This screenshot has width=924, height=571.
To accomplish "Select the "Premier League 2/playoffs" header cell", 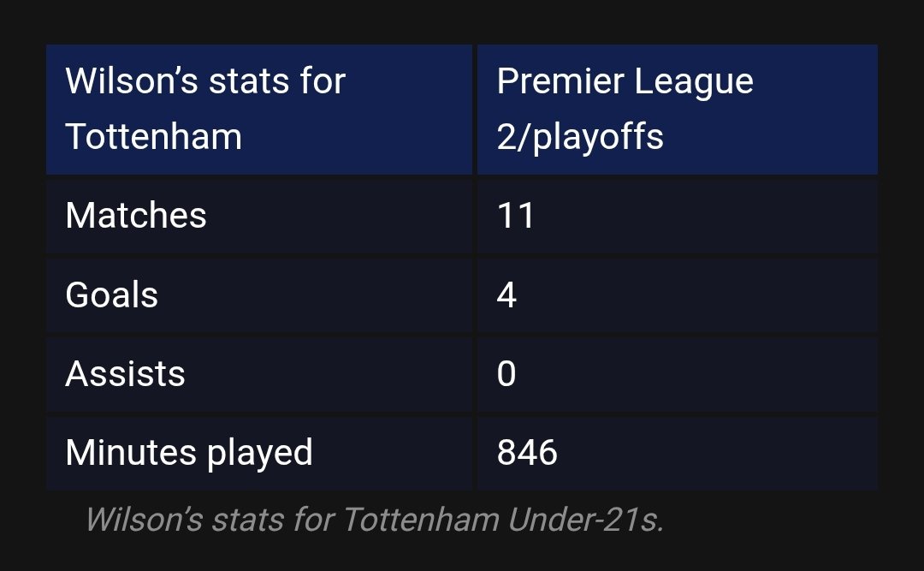I will coord(677,109).
